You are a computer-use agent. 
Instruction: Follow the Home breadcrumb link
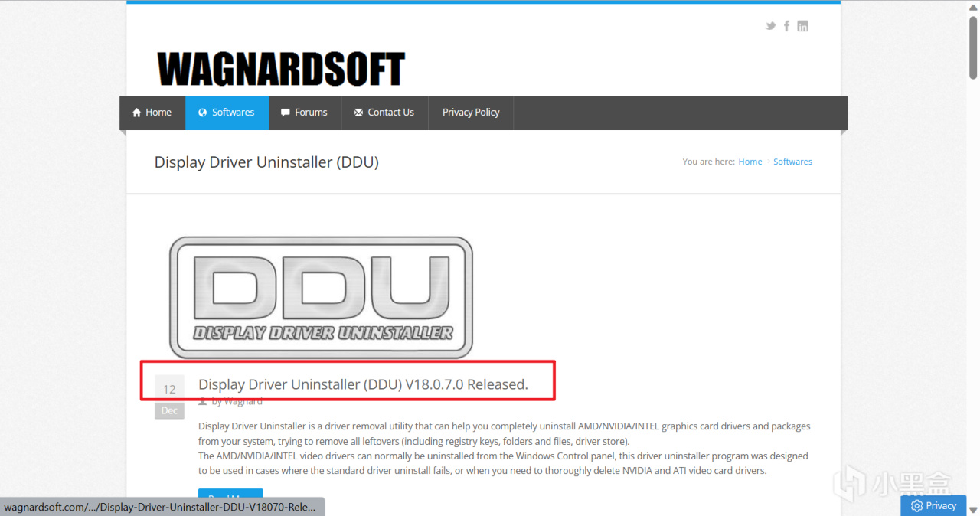750,162
